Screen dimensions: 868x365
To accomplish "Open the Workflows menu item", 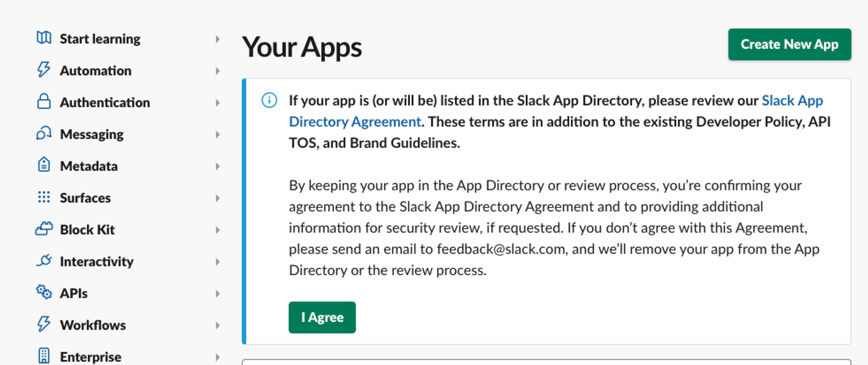I will pos(93,325).
